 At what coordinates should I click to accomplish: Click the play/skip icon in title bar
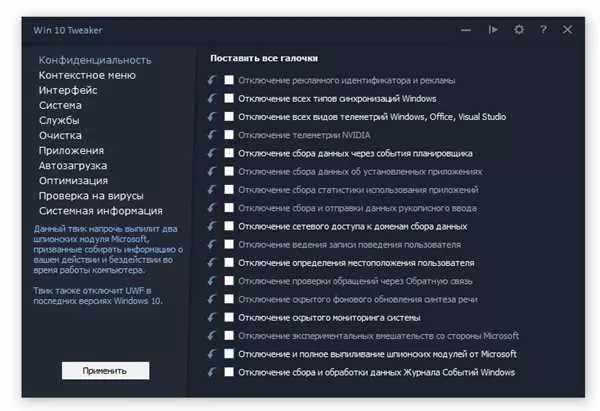pyautogui.click(x=493, y=29)
